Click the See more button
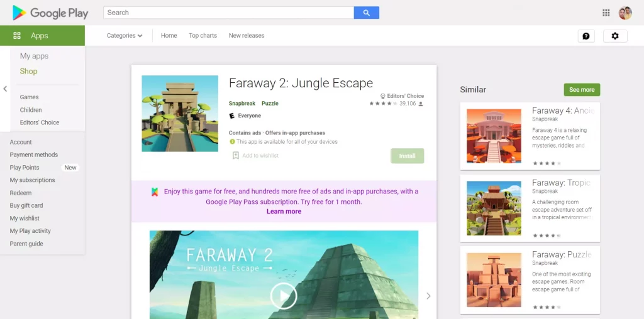 (x=582, y=90)
